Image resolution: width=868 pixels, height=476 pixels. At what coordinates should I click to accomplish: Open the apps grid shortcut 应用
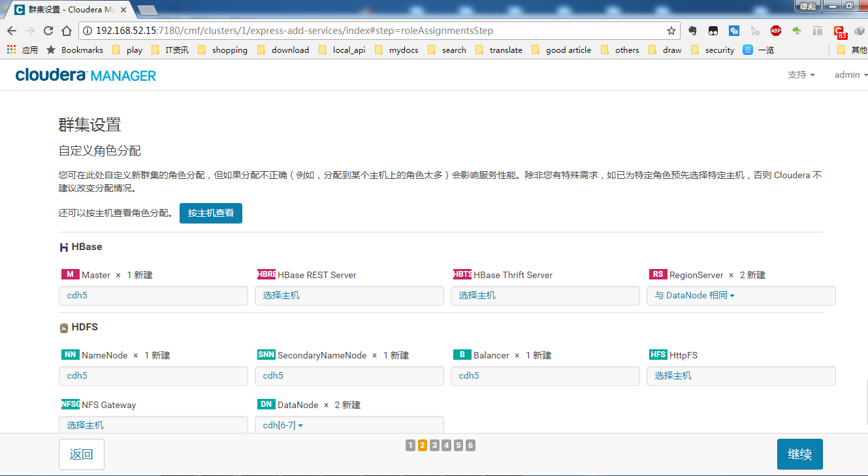coord(22,50)
